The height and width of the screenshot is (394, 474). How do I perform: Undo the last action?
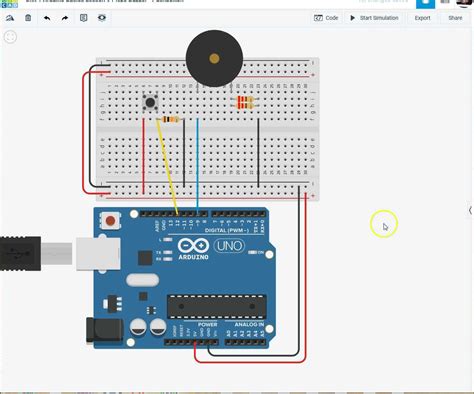click(47, 18)
